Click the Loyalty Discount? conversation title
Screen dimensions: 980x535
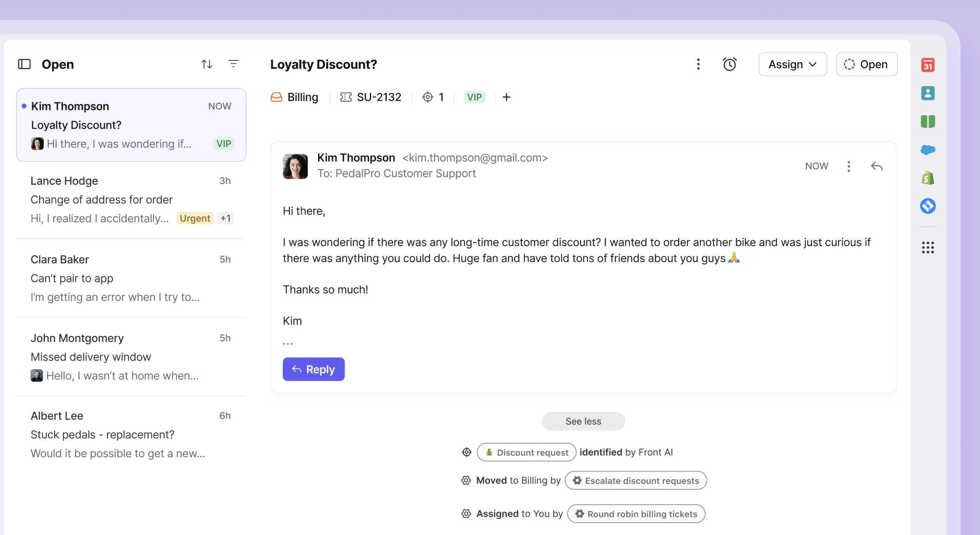pyautogui.click(x=323, y=64)
